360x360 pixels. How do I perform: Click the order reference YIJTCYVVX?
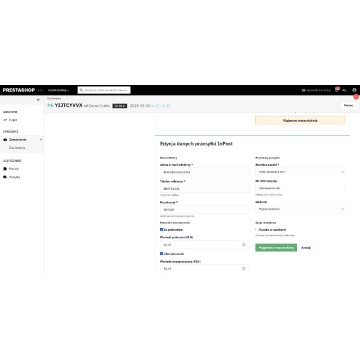[x=68, y=105]
